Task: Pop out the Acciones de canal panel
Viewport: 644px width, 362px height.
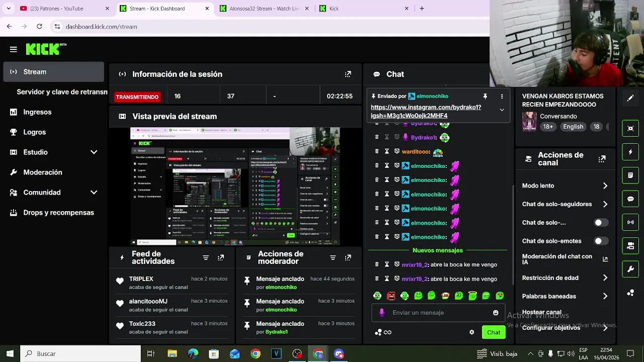Action: point(602,159)
